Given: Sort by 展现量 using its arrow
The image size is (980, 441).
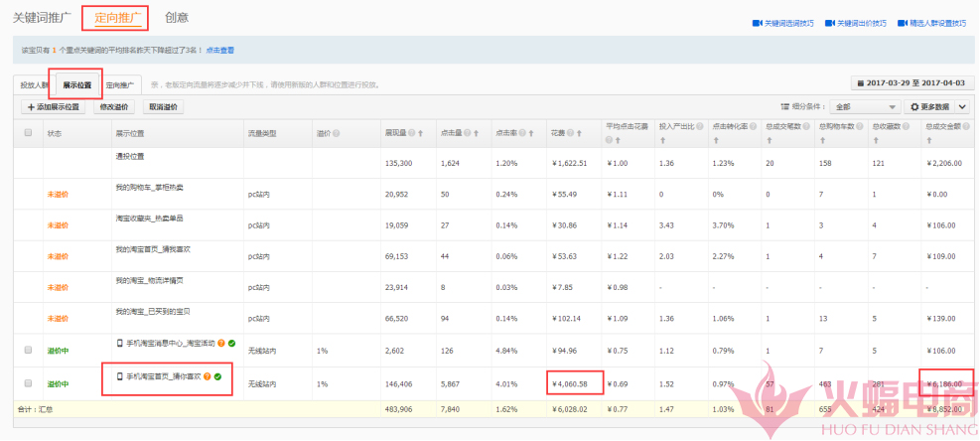Looking at the screenshot, I should click(x=420, y=133).
